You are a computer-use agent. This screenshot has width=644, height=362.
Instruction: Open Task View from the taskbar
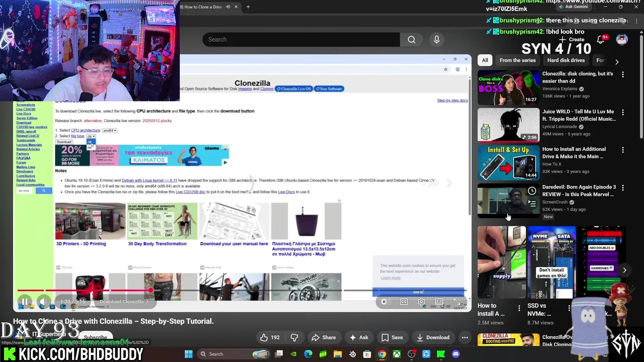[279, 354]
